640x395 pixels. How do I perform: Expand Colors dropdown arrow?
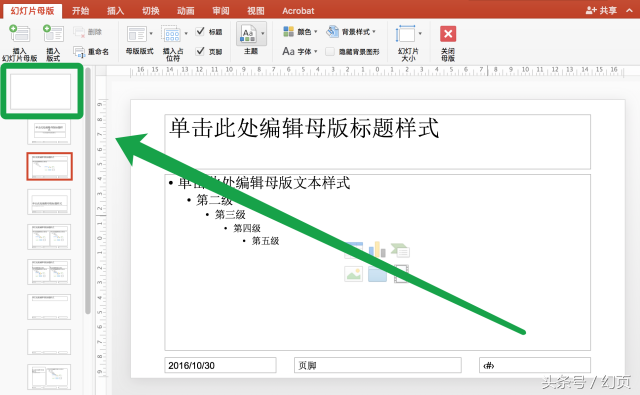[316, 31]
